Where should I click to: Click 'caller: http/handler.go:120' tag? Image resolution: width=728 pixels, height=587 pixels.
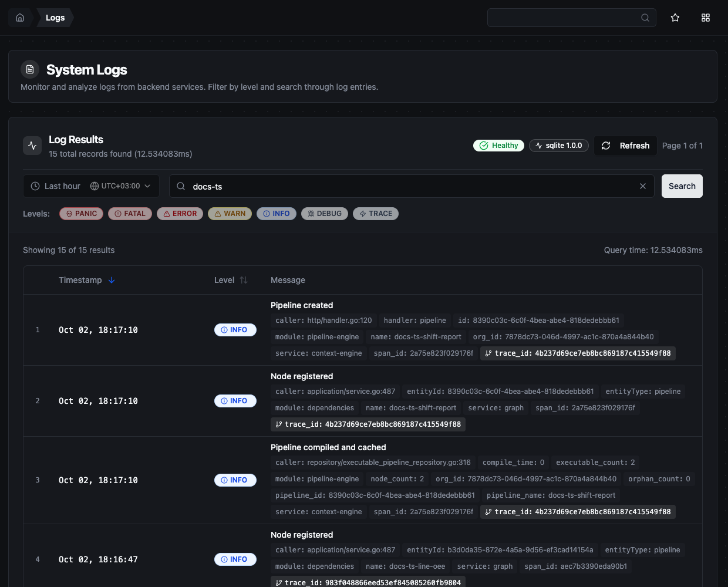pos(323,321)
